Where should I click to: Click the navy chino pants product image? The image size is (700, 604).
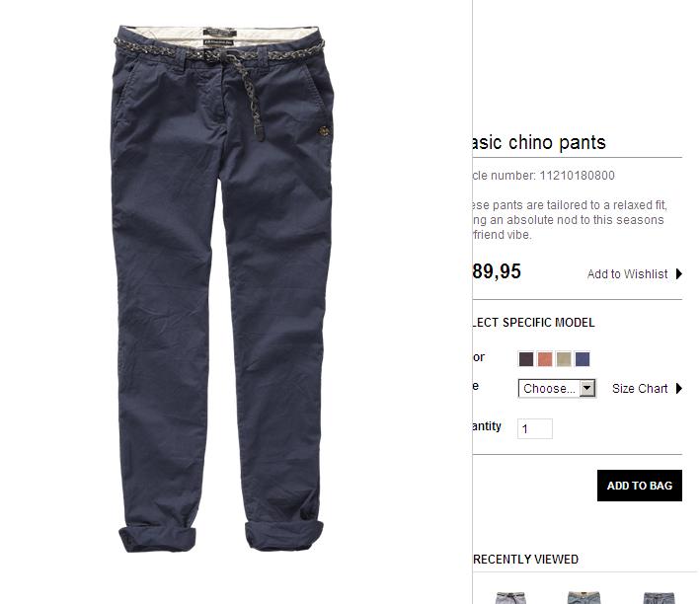[x=222, y=288]
